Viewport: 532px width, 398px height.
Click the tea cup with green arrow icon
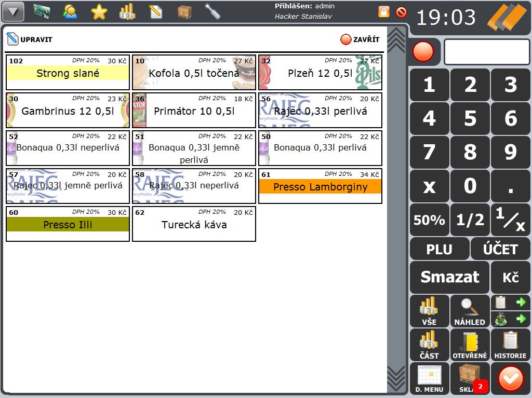click(511, 319)
